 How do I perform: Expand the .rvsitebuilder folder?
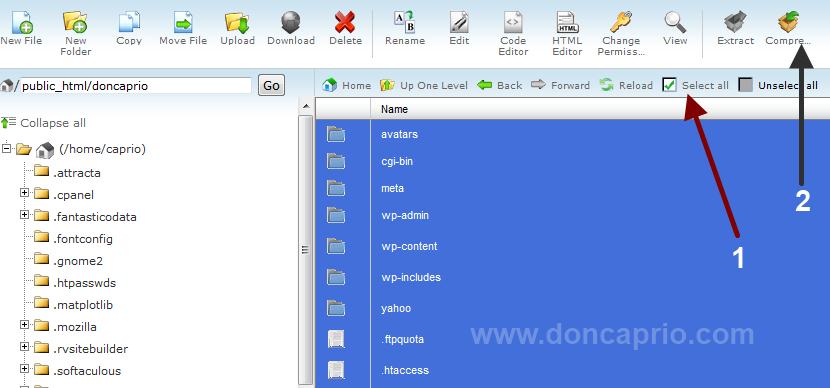pyautogui.click(x=24, y=347)
